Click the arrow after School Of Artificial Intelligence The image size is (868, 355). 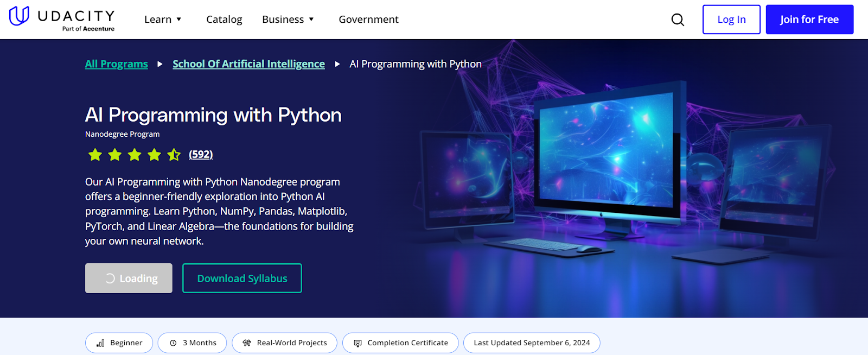pyautogui.click(x=337, y=64)
